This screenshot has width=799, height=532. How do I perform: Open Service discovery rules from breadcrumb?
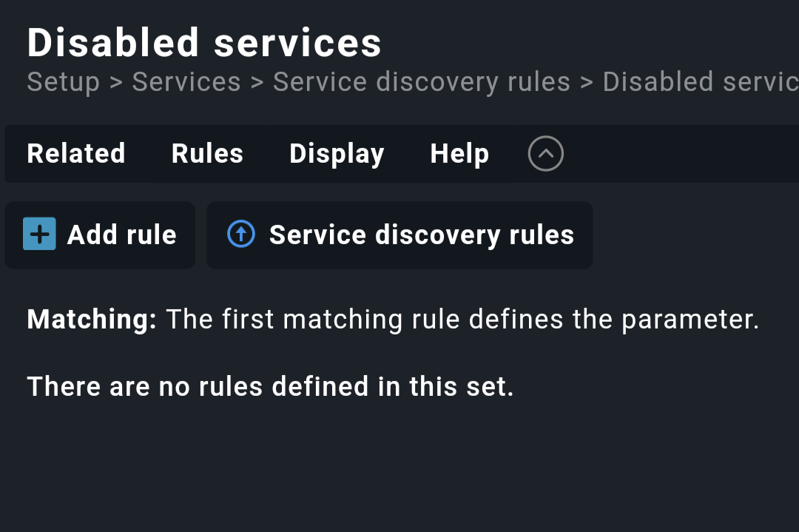pos(421,81)
